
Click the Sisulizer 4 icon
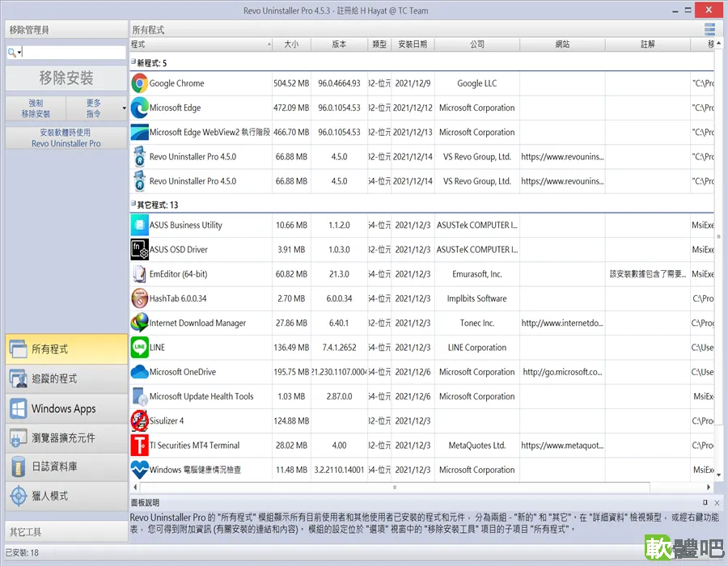pyautogui.click(x=139, y=420)
